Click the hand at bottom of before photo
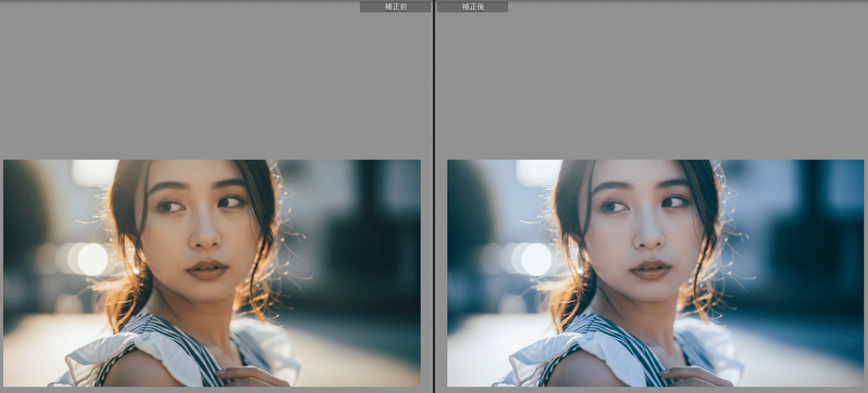Viewport: 868px width, 393px height. (250, 376)
